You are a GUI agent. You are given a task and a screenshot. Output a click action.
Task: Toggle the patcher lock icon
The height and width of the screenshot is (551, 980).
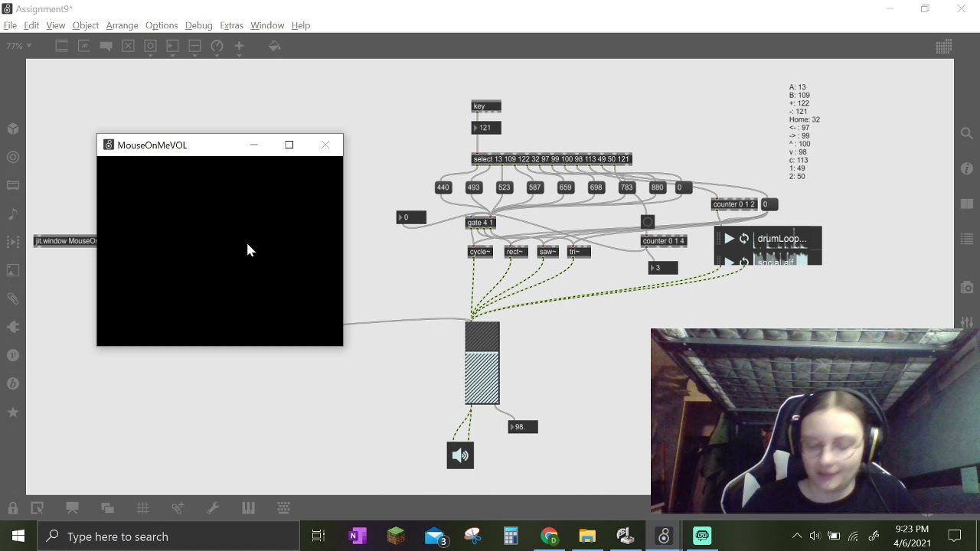13,507
